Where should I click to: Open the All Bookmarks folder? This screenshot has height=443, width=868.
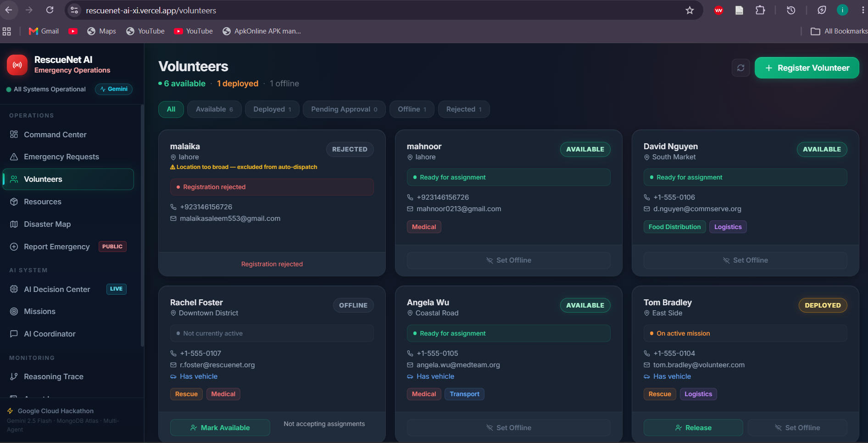coord(839,31)
